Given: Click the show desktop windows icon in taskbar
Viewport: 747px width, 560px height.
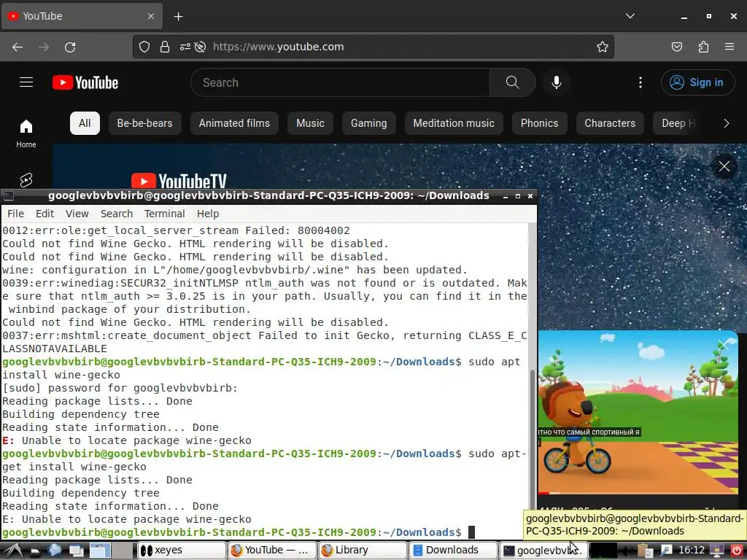Looking at the screenshot, I should click(76, 551).
